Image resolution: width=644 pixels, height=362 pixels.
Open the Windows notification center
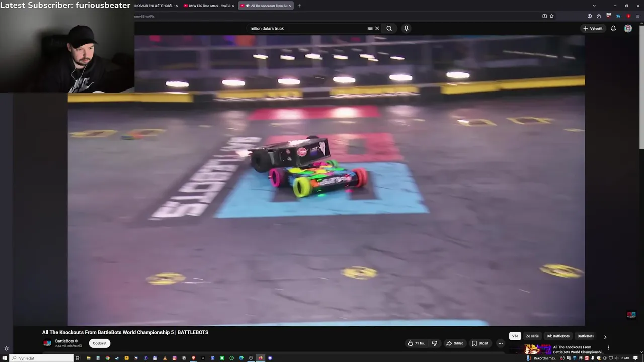635,358
